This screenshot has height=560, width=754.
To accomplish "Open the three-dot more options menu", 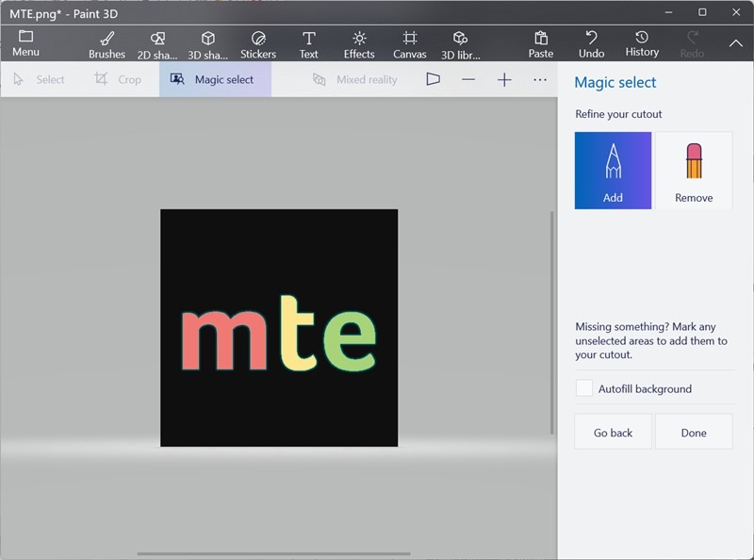I will pyautogui.click(x=540, y=80).
